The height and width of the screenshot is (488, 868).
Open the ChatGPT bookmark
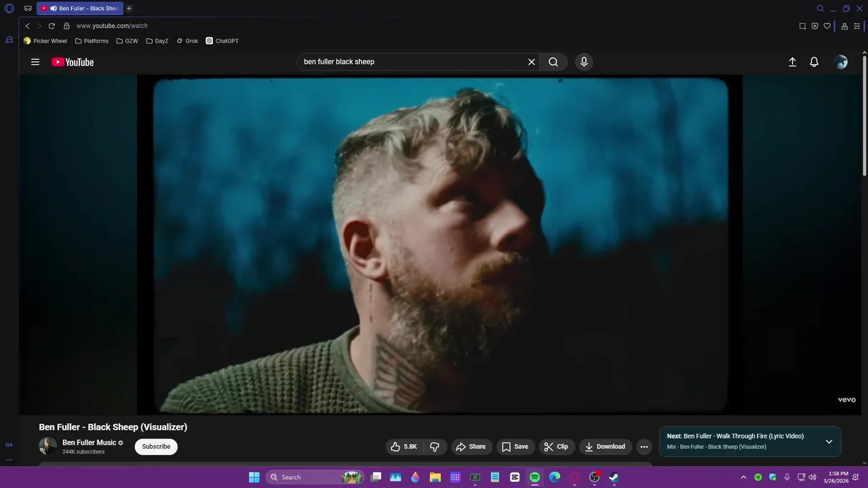point(222,41)
